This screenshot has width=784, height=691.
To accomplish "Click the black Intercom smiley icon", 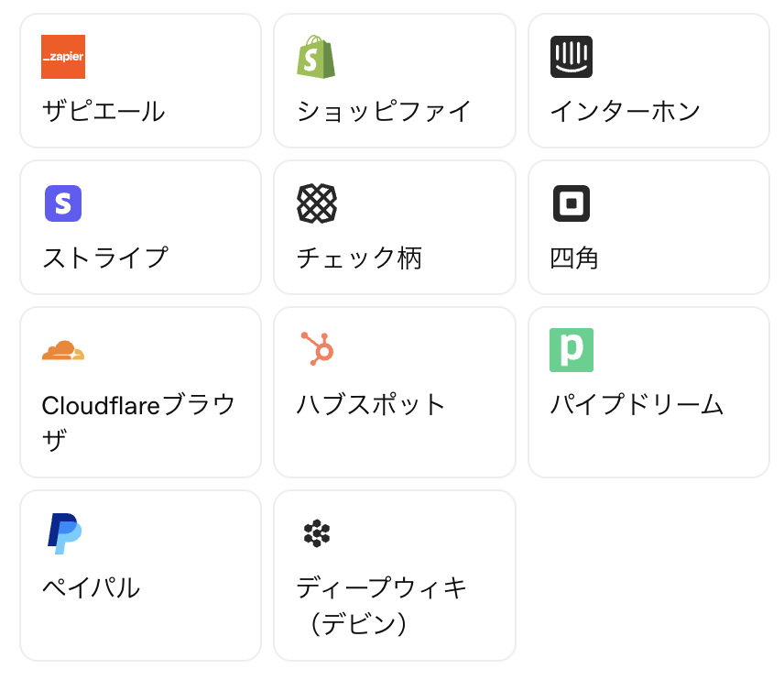I will pyautogui.click(x=572, y=57).
